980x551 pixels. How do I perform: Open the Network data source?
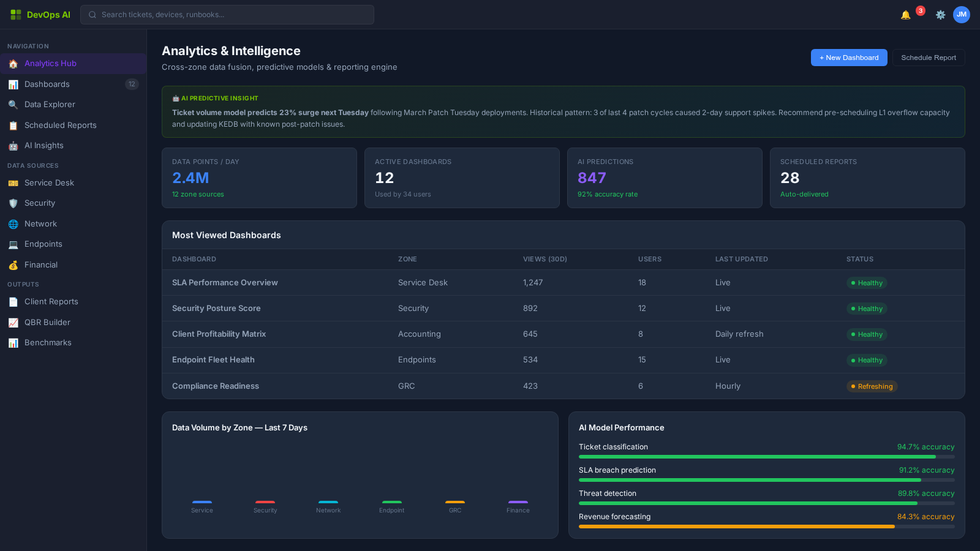coord(41,223)
